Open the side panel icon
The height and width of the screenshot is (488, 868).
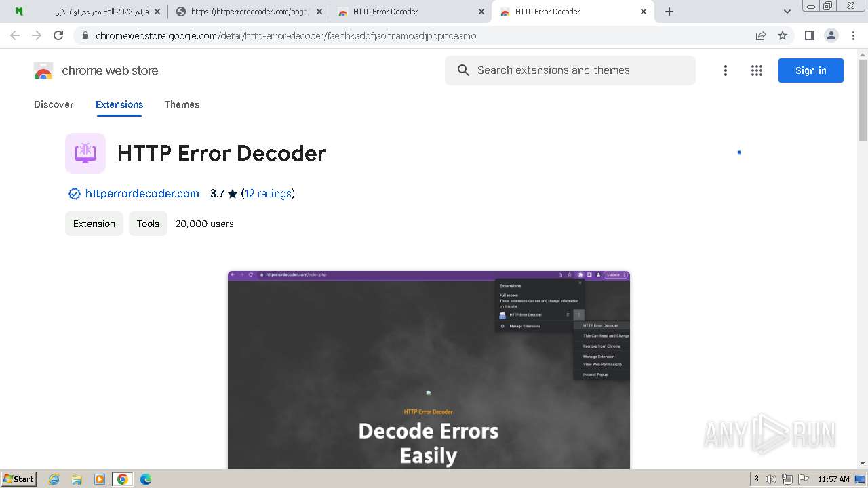coord(809,35)
